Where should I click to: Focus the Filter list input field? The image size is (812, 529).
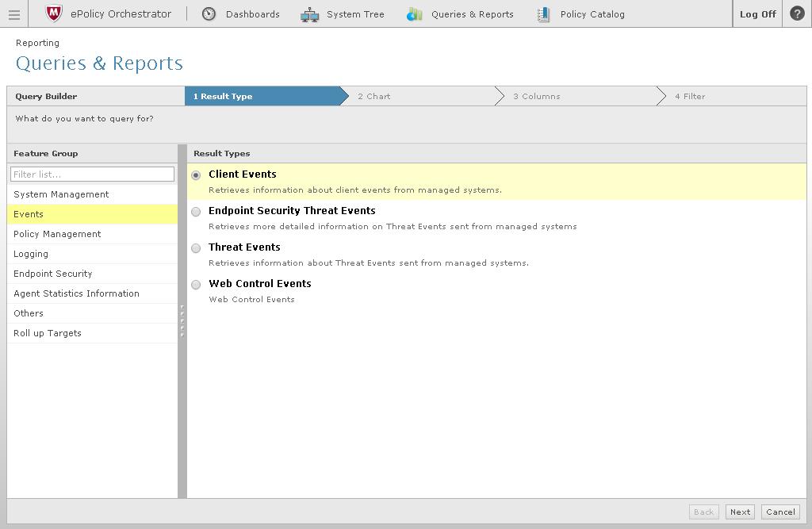92,174
